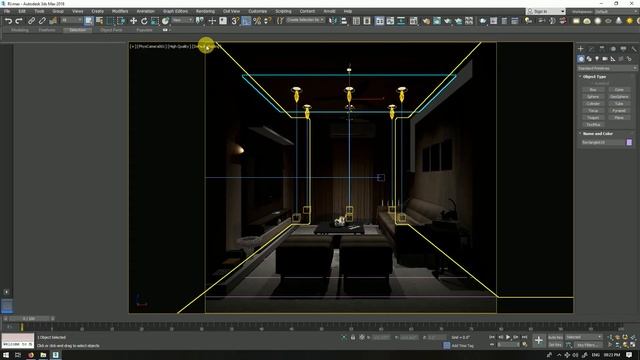
Task: Open the selection filter dropdown in toolbar
Action: pos(71,20)
